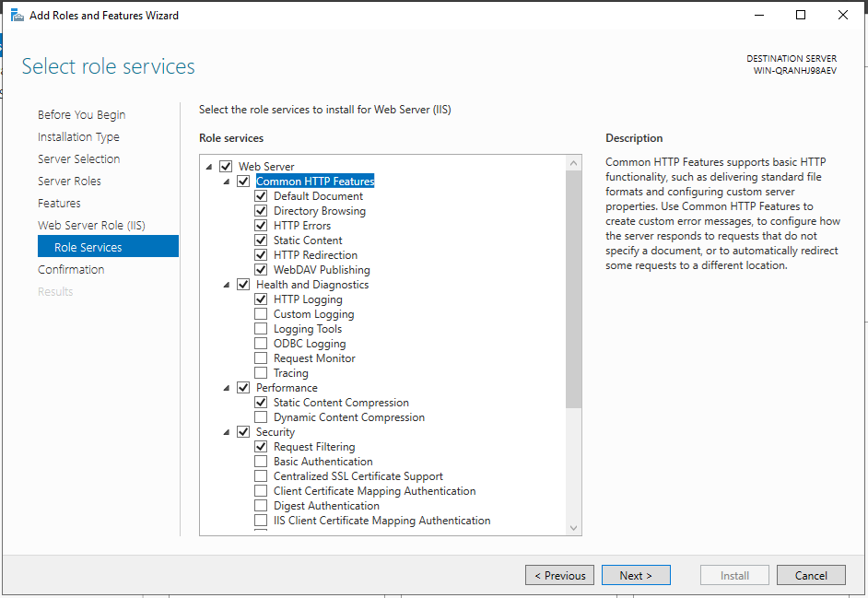Collapse the Web Server tree node
The height and width of the screenshot is (598, 868).
tap(208, 167)
